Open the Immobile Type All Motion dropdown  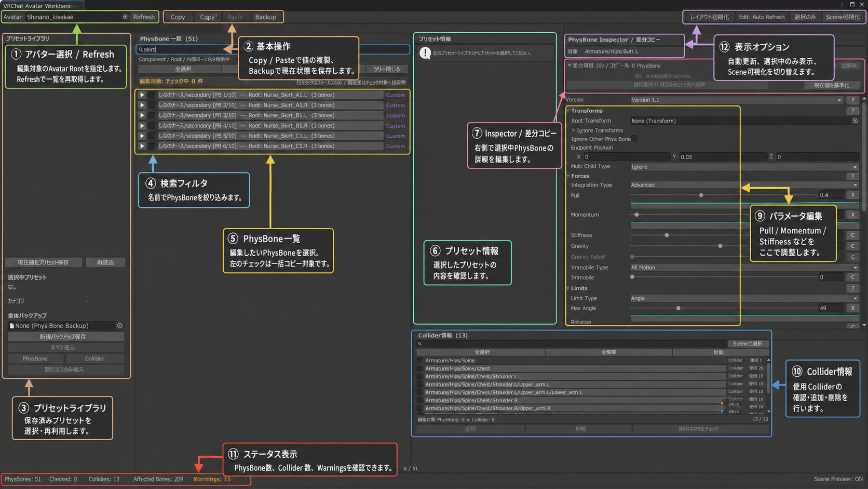[x=744, y=267]
